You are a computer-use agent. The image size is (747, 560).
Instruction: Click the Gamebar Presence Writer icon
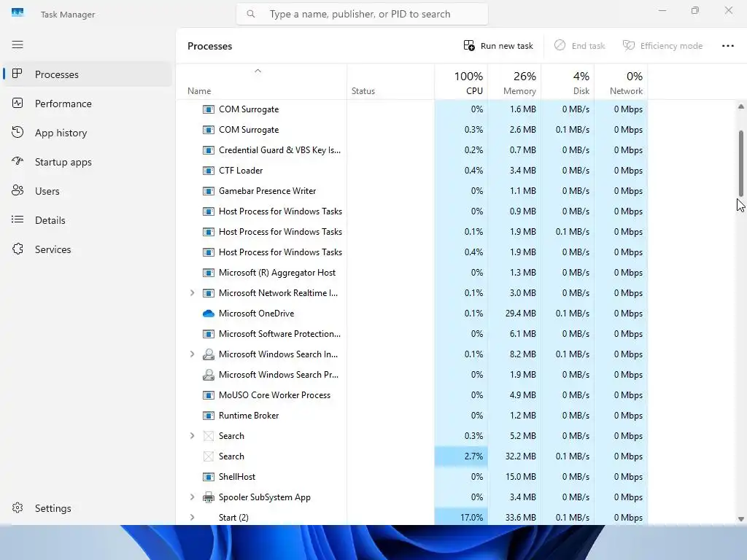tap(208, 191)
